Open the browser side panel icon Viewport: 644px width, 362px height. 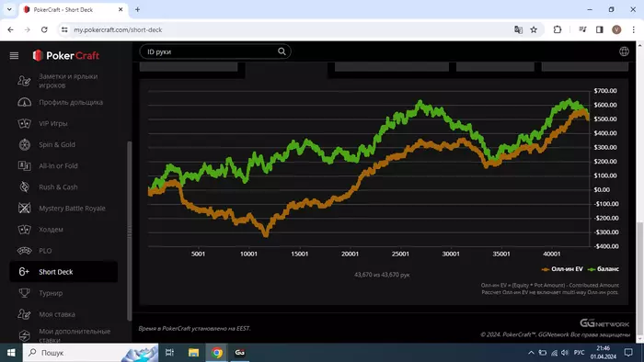(x=600, y=29)
